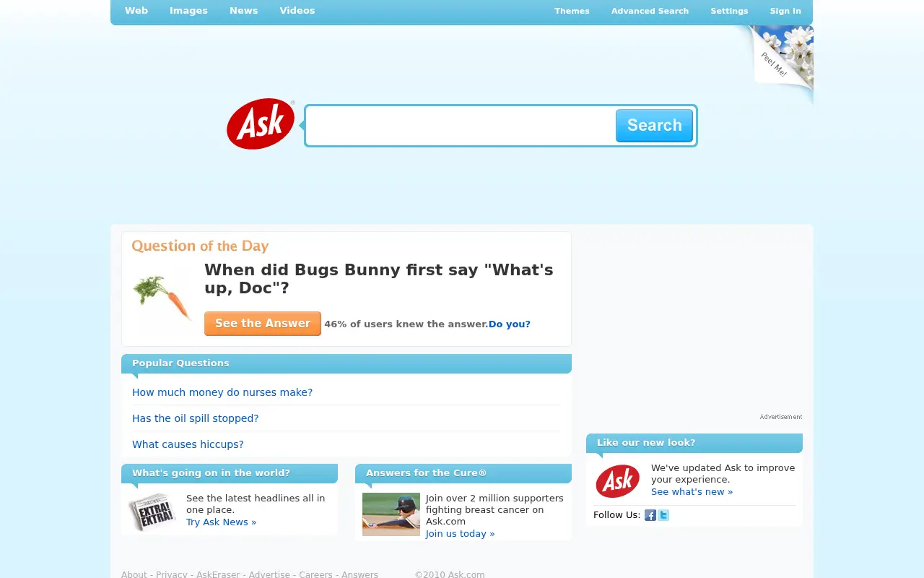Open the Themes menu

pyautogui.click(x=572, y=11)
